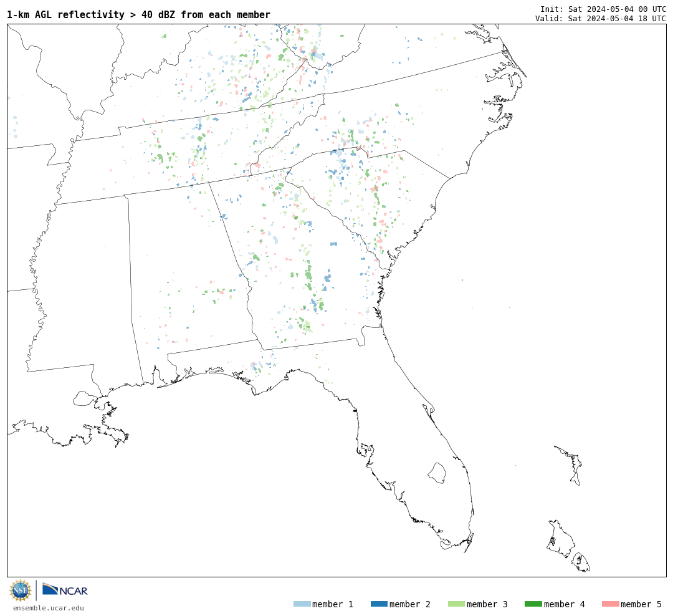
Task: Select the "member 2" legend label
Action: (410, 604)
